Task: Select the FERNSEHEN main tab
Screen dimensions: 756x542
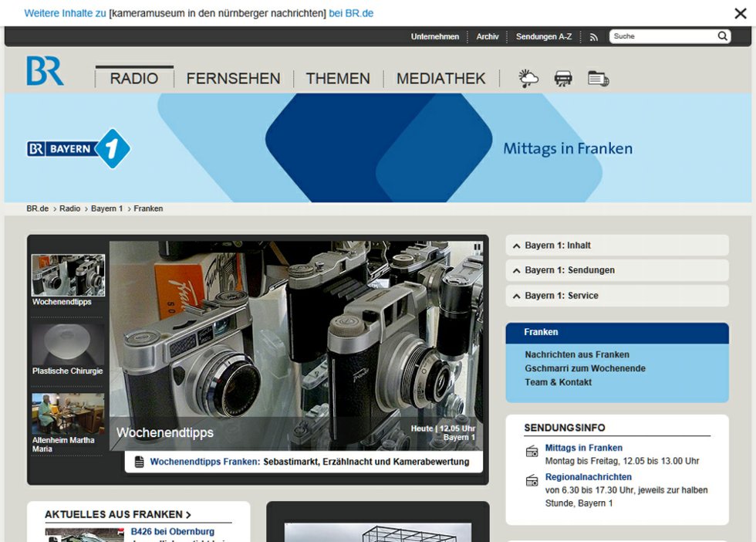Action: [233, 78]
